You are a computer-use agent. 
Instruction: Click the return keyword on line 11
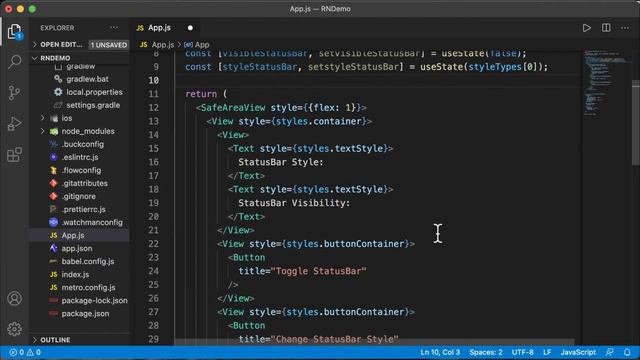[201, 94]
